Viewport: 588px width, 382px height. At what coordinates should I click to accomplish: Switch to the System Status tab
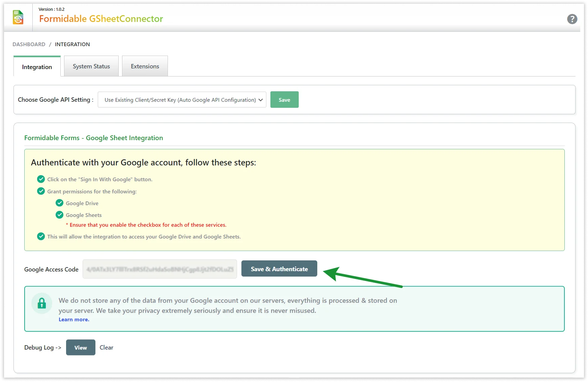pyautogui.click(x=91, y=66)
